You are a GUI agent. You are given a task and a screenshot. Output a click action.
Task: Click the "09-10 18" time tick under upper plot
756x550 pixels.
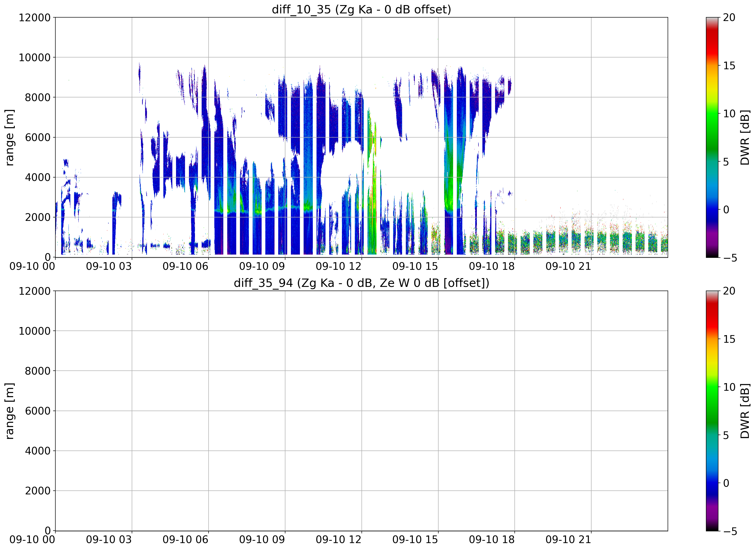(x=492, y=266)
